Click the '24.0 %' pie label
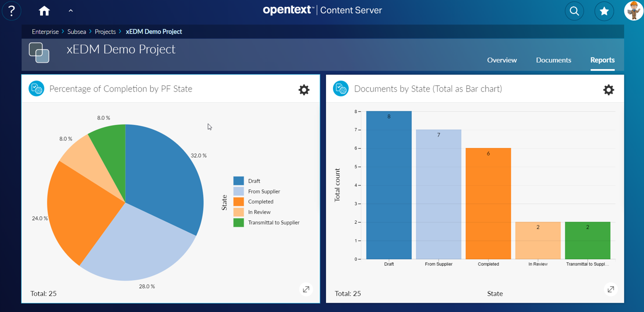The width and height of the screenshot is (644, 312). 40,218
